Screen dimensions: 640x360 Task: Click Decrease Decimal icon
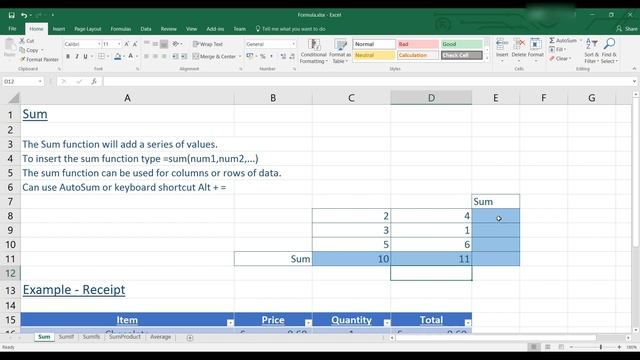coord(292,56)
